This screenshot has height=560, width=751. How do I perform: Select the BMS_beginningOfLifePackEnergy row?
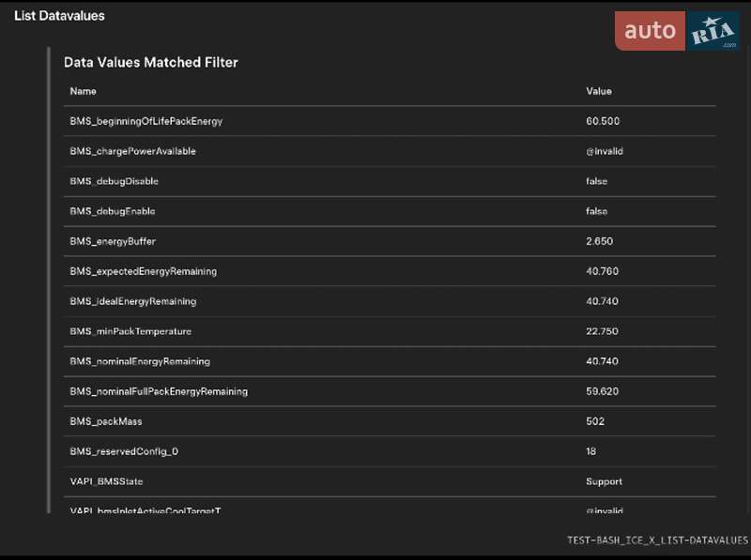tap(390, 121)
